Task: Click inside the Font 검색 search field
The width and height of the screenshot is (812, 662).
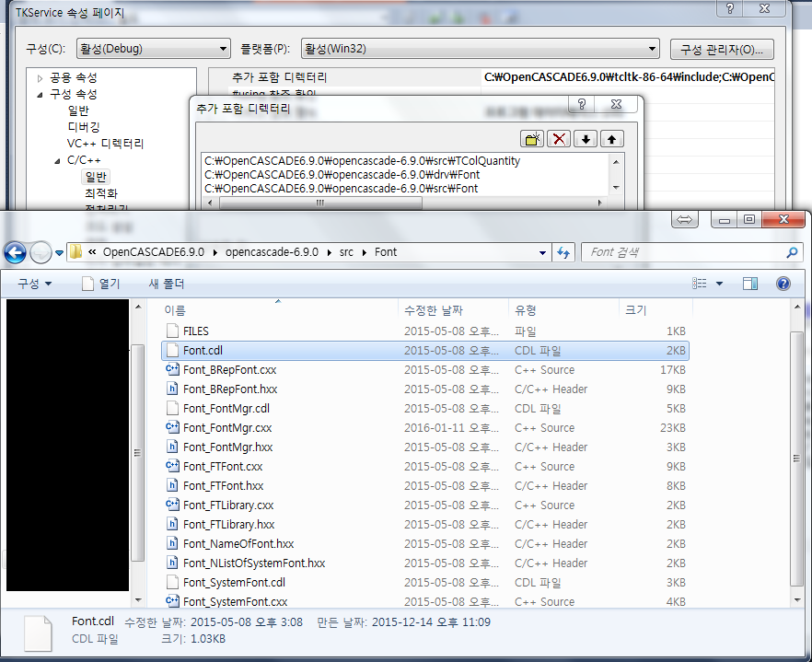Action: pos(682,252)
